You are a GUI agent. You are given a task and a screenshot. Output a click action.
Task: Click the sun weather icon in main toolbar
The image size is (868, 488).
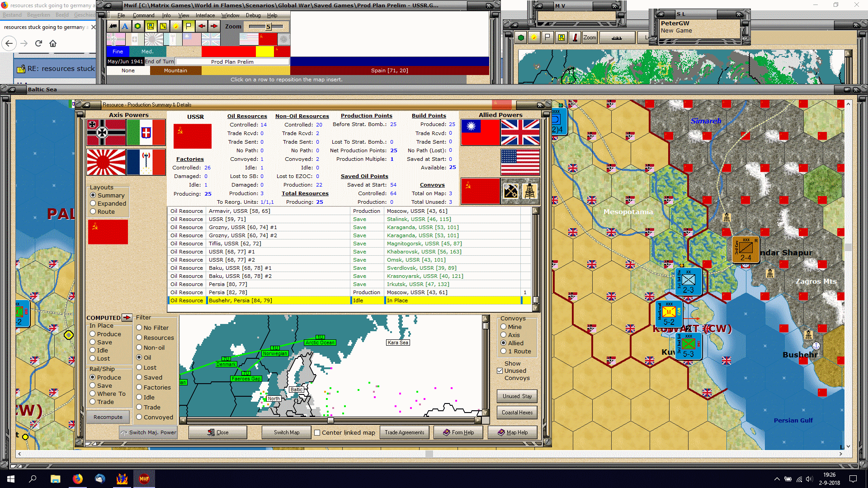[x=176, y=26]
